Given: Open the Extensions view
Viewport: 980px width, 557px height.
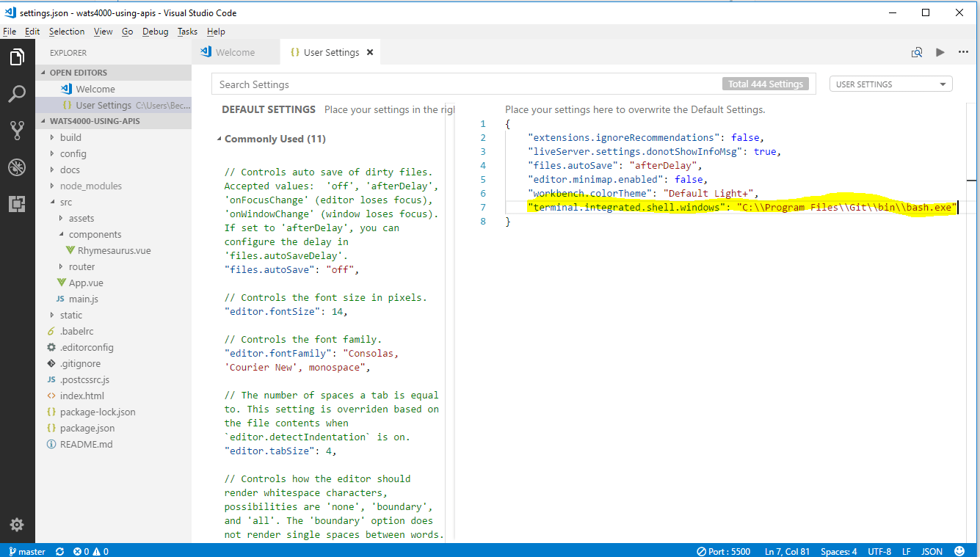Looking at the screenshot, I should click(x=18, y=204).
